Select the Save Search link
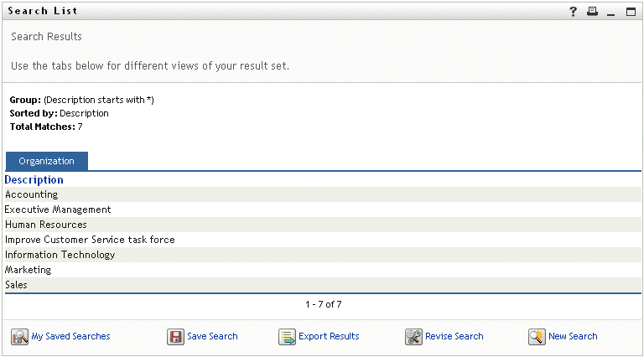The image size is (644, 357). coord(212,337)
